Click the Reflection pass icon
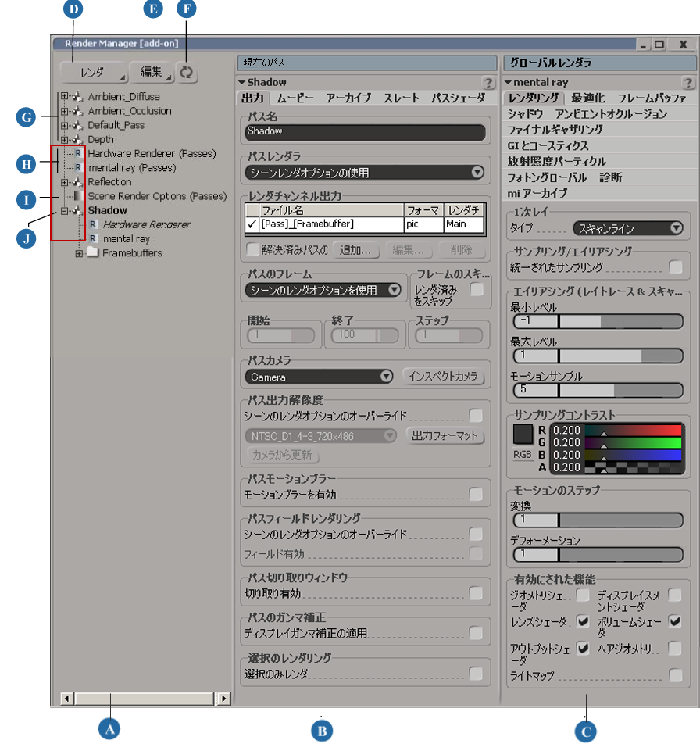Image resolution: width=700 pixels, height=751 pixels. click(78, 182)
